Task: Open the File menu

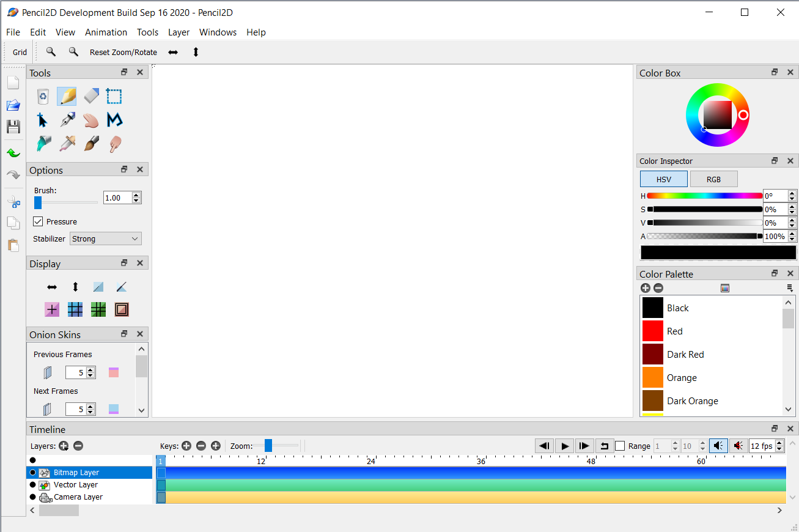Action: tap(13, 32)
